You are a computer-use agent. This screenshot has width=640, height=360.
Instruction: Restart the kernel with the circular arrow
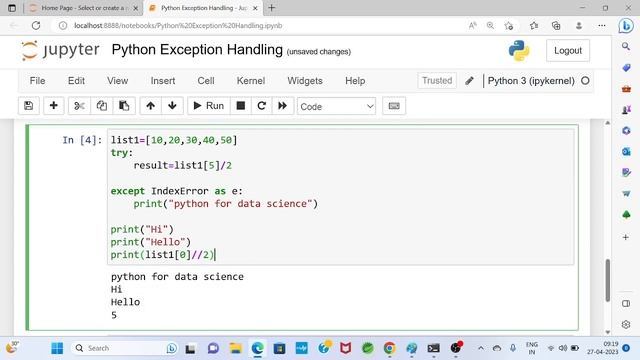point(262,106)
